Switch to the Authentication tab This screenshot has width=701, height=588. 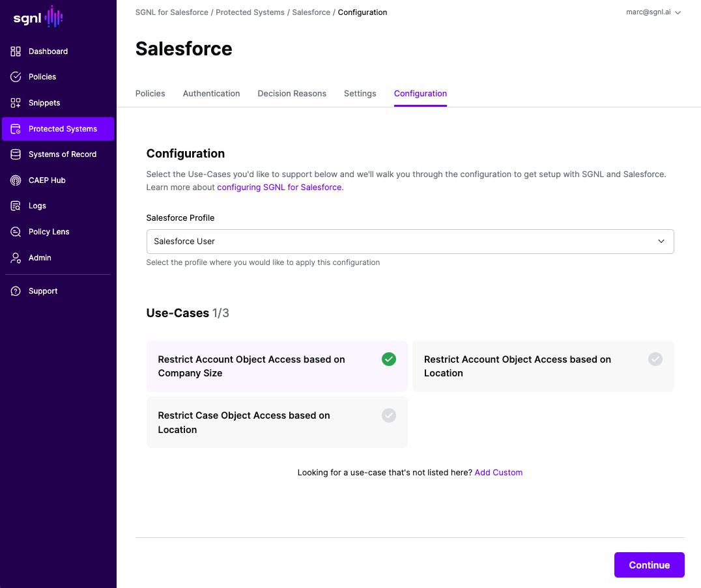pos(212,93)
